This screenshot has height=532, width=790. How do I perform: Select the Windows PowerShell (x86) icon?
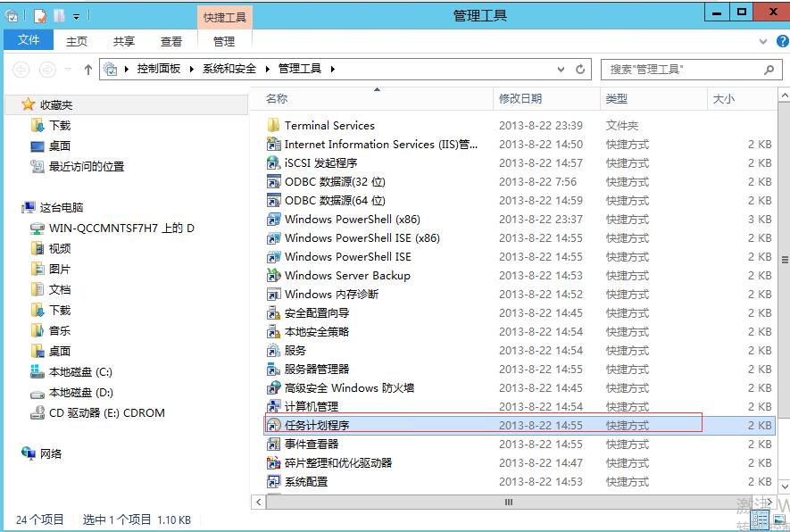273,220
